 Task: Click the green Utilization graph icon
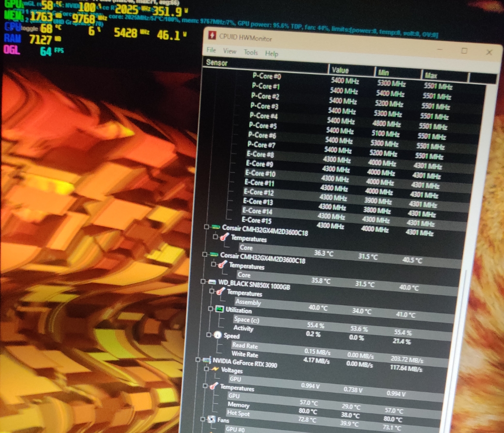point(219,309)
